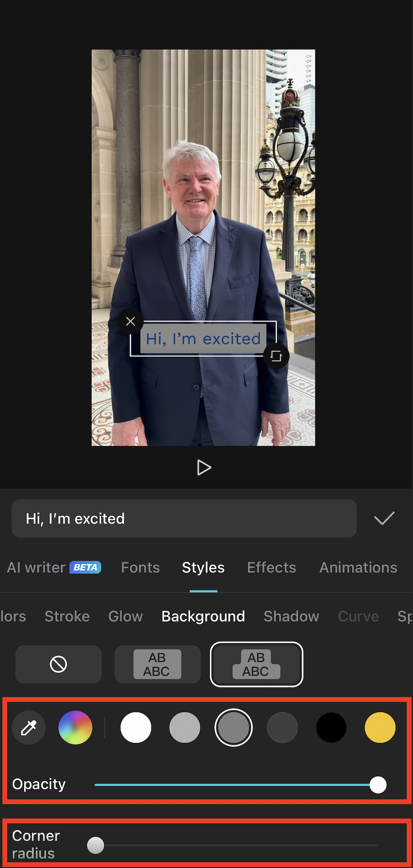Tap the rotate-resize handle on text box
Viewport: 413px width, 868px height.
[276, 356]
